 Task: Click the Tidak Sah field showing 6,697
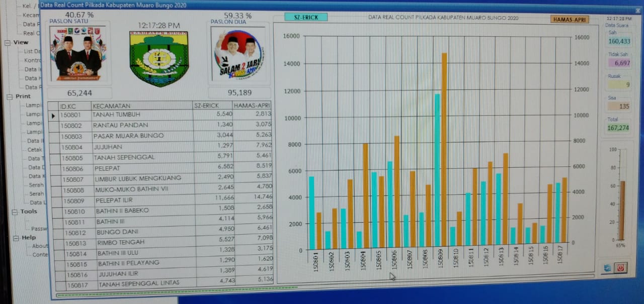click(x=619, y=63)
